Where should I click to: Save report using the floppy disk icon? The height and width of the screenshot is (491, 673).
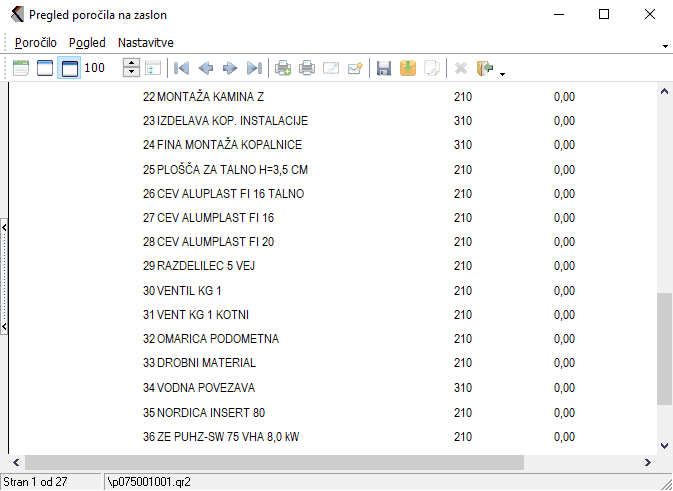[383, 68]
